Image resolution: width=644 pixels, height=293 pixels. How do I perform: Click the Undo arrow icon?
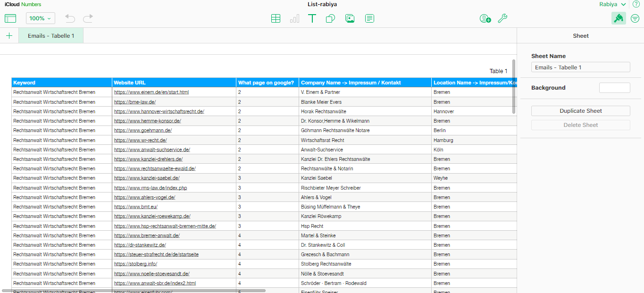coord(70,18)
